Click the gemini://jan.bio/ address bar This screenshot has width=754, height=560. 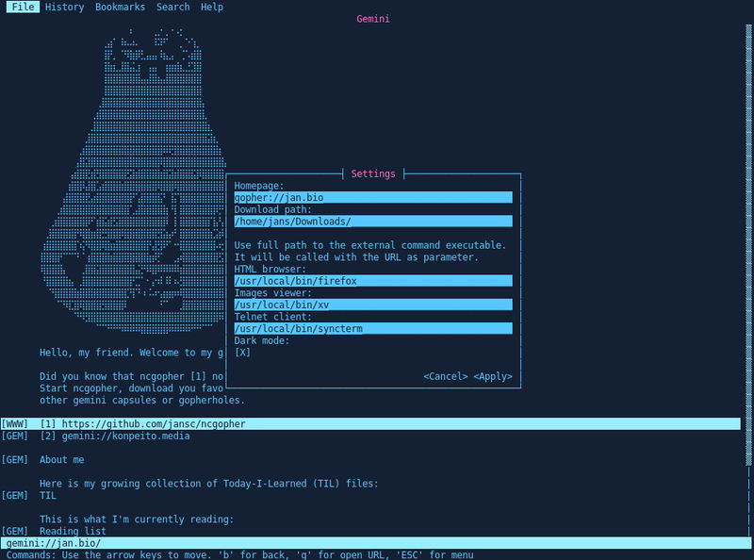[375, 543]
